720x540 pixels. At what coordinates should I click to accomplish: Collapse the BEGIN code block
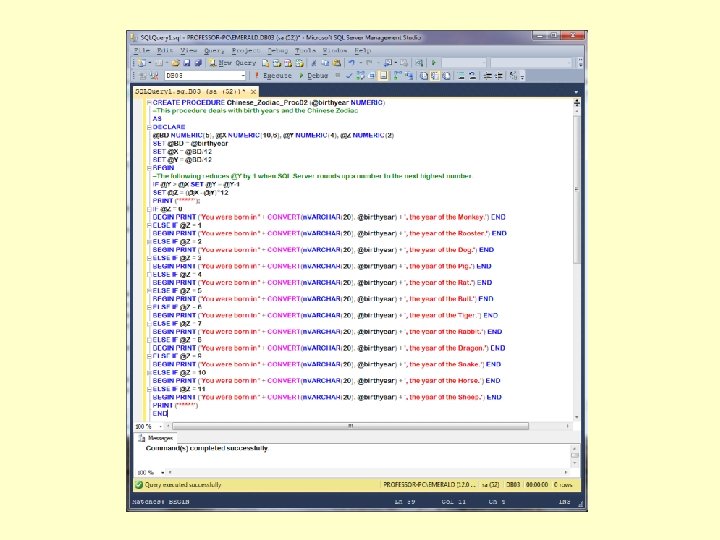[149, 168]
